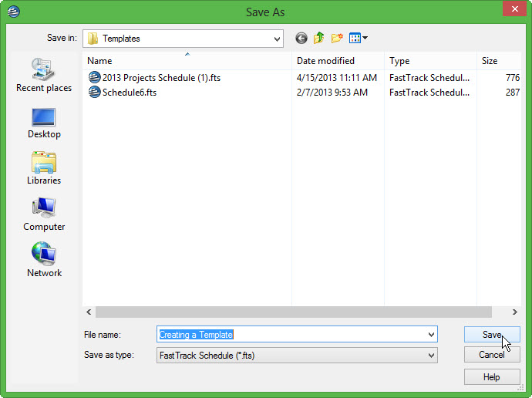
Task: Create a new folder
Action: 337,38
